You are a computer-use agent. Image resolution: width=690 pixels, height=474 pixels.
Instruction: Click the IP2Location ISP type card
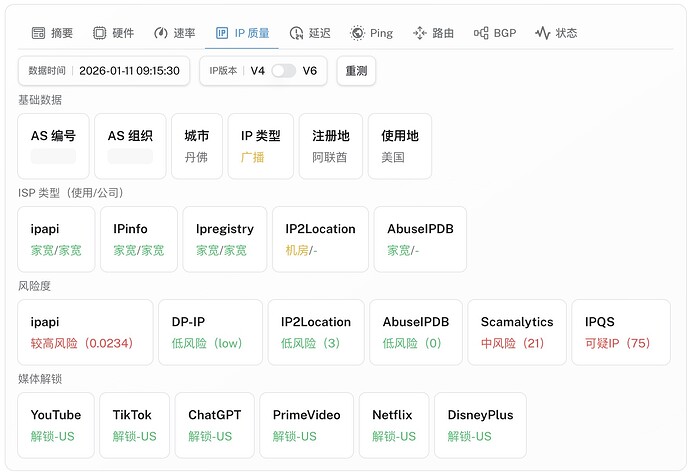[x=320, y=239]
